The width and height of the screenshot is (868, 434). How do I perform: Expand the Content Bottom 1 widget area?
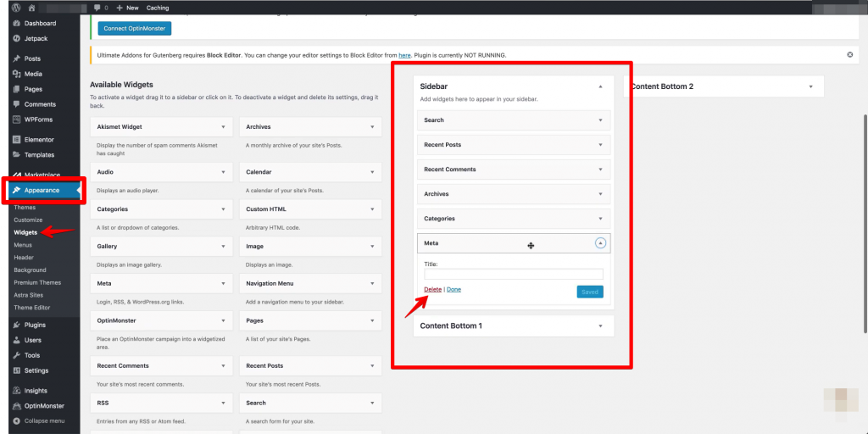pyautogui.click(x=601, y=326)
